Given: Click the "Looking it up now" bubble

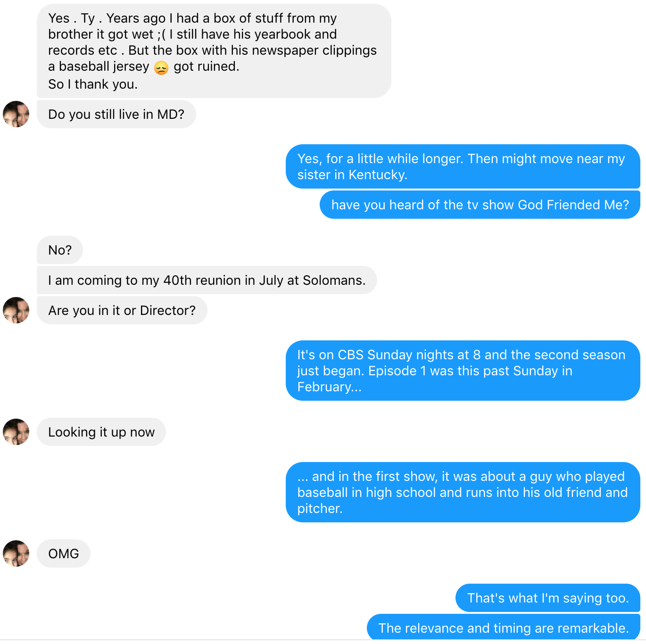Looking at the screenshot, I should pyautogui.click(x=101, y=432).
